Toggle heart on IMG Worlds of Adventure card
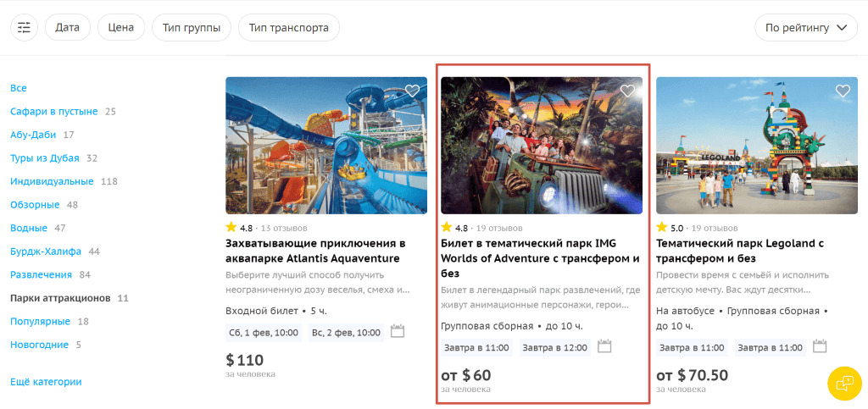This screenshot has height=409, width=868. tap(627, 91)
